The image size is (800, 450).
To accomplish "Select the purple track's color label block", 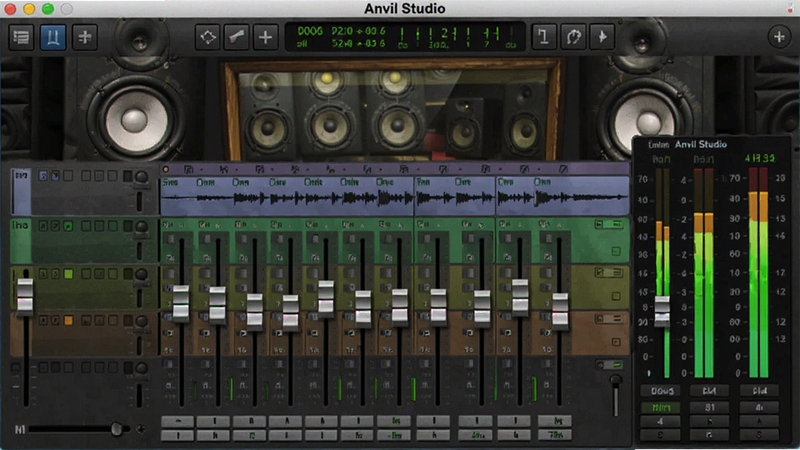I will pos(21,192).
